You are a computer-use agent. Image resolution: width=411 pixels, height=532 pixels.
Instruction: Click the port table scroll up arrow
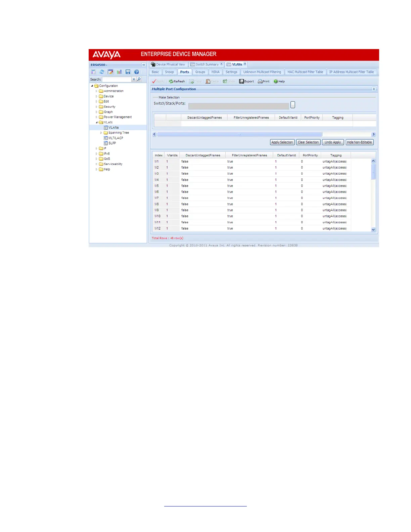click(x=373, y=161)
